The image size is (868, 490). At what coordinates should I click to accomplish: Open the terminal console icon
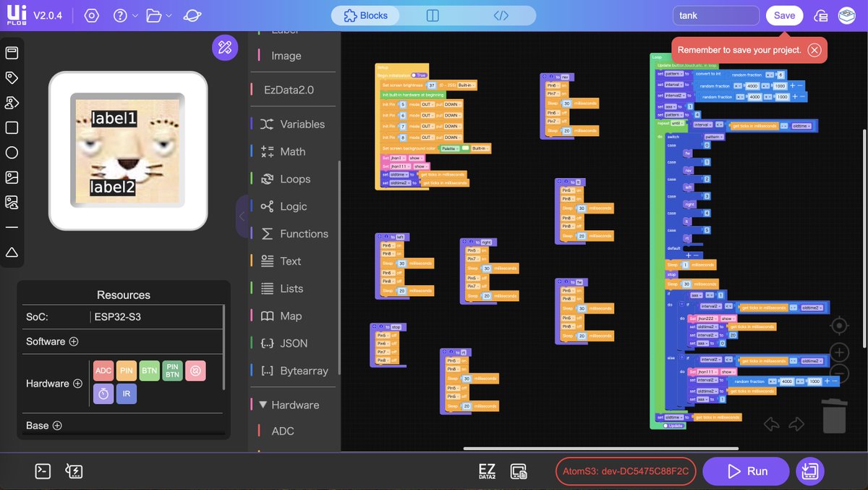point(43,471)
